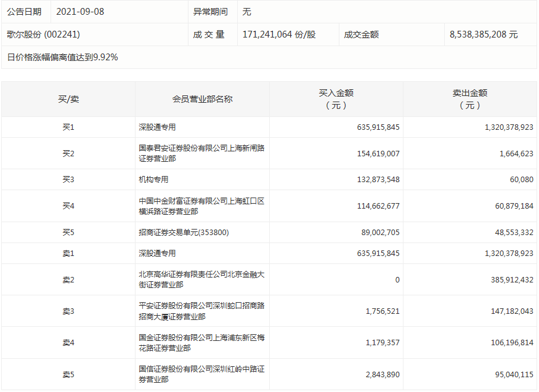This screenshot has height=392, width=539.
Task: Click the 买5 row label
Action: [68, 233]
